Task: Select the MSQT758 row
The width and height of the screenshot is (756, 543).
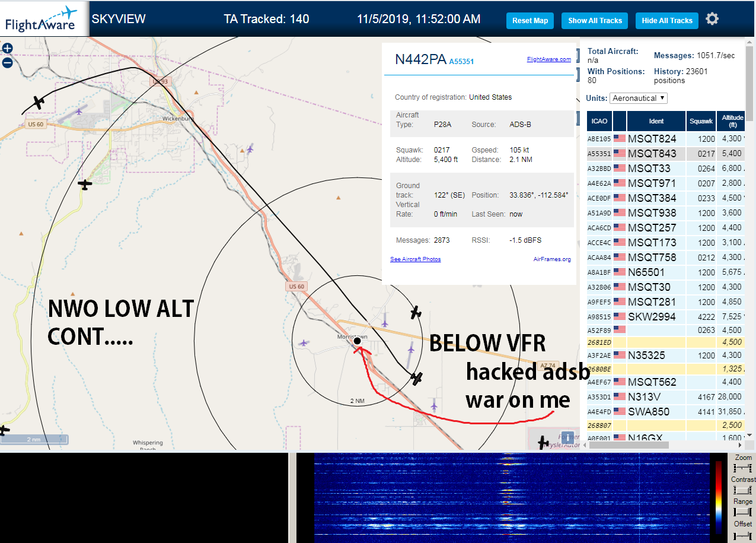Action: click(666, 258)
